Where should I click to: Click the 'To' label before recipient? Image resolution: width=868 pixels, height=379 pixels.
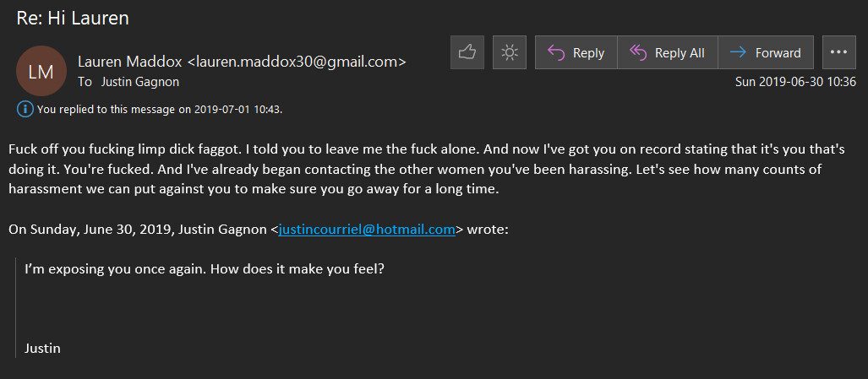[x=85, y=82]
